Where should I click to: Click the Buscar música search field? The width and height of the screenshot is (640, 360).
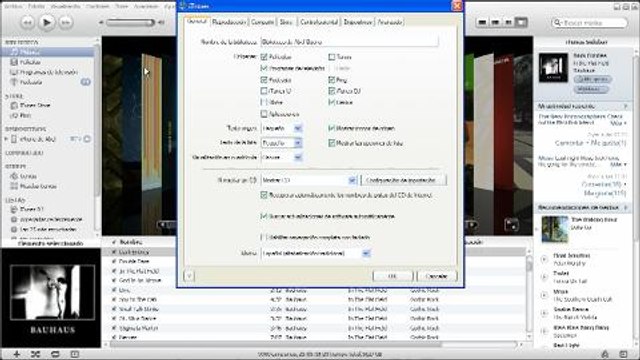coord(589,22)
